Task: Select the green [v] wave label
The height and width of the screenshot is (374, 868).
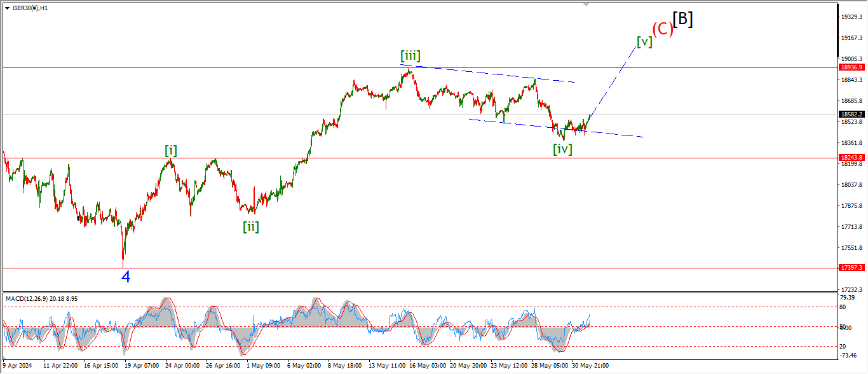Action: click(x=644, y=42)
